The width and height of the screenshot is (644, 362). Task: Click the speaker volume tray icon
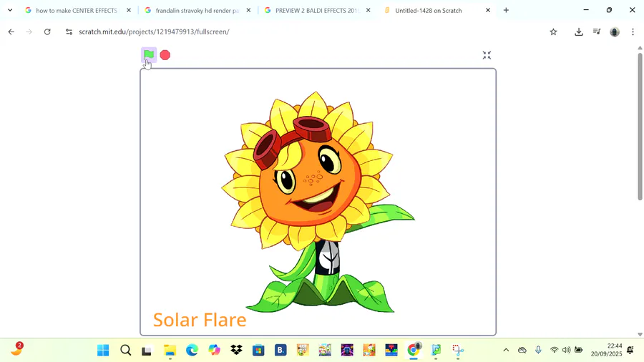[567, 350]
